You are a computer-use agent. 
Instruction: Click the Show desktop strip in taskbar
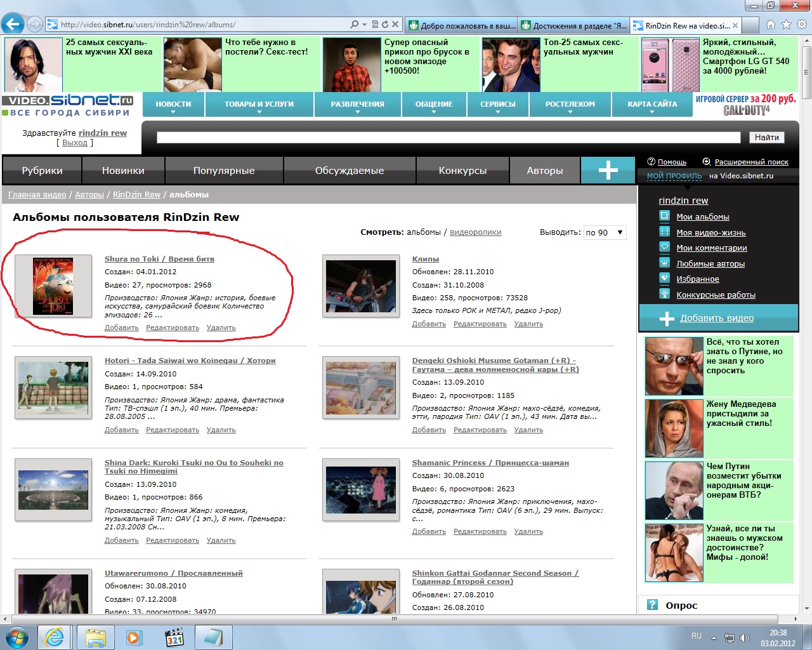click(808, 637)
